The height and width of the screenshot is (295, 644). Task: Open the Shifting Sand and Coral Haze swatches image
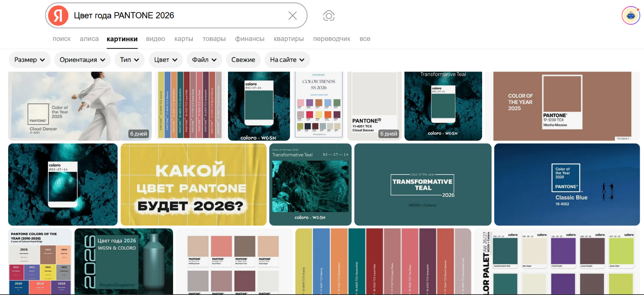click(x=234, y=261)
